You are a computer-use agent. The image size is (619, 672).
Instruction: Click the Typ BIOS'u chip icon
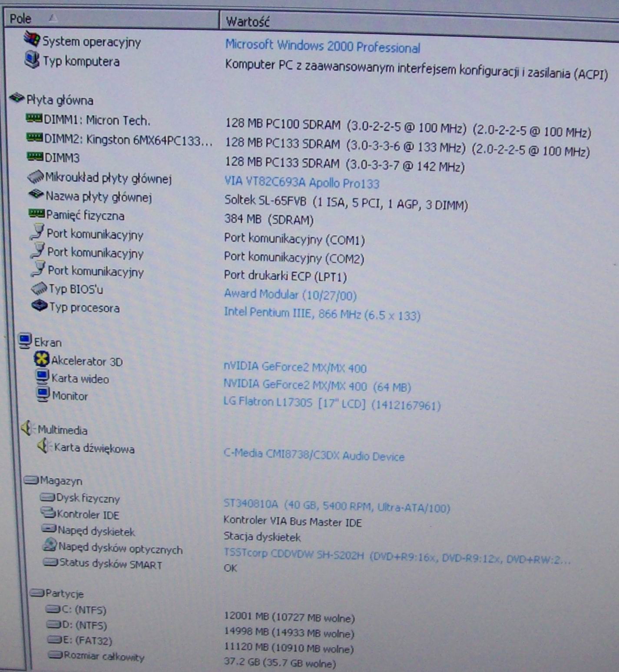point(39,288)
